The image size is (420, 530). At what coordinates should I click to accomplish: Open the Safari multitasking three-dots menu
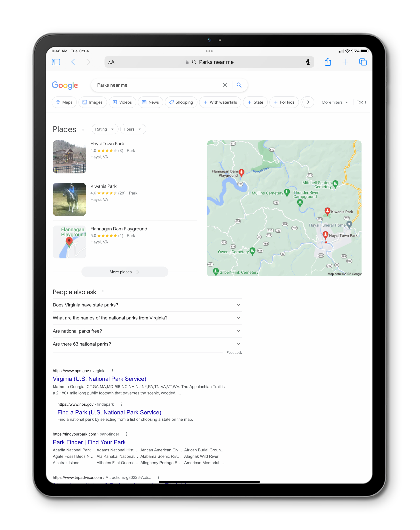pos(209,51)
